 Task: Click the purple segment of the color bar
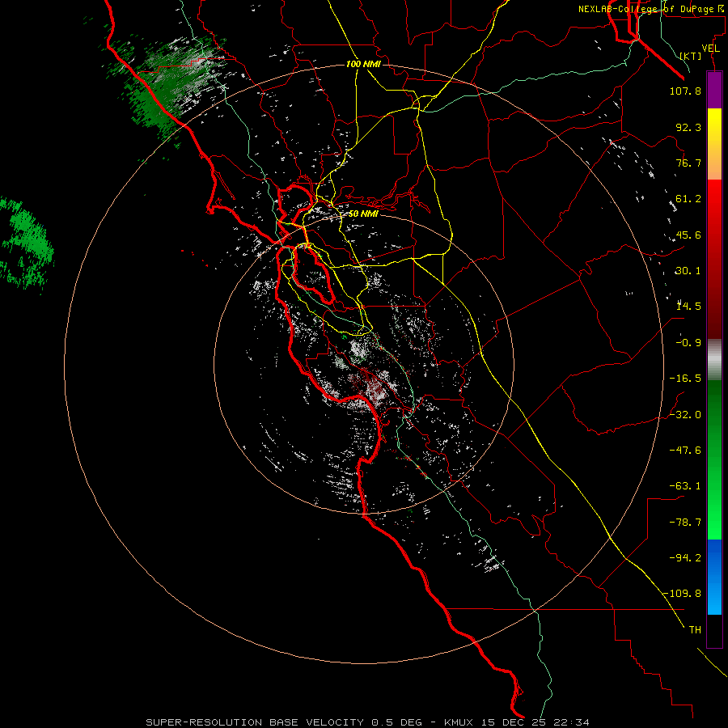[x=714, y=90]
